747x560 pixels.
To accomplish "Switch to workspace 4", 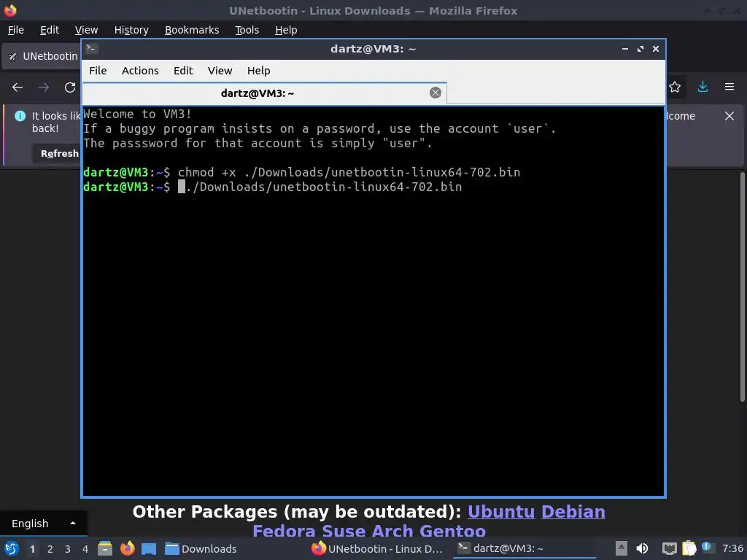I will point(85,549).
